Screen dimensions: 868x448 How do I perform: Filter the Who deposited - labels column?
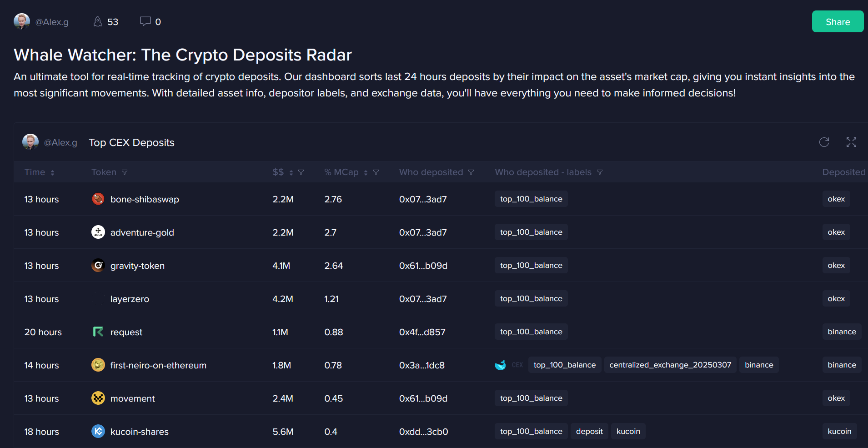point(600,172)
